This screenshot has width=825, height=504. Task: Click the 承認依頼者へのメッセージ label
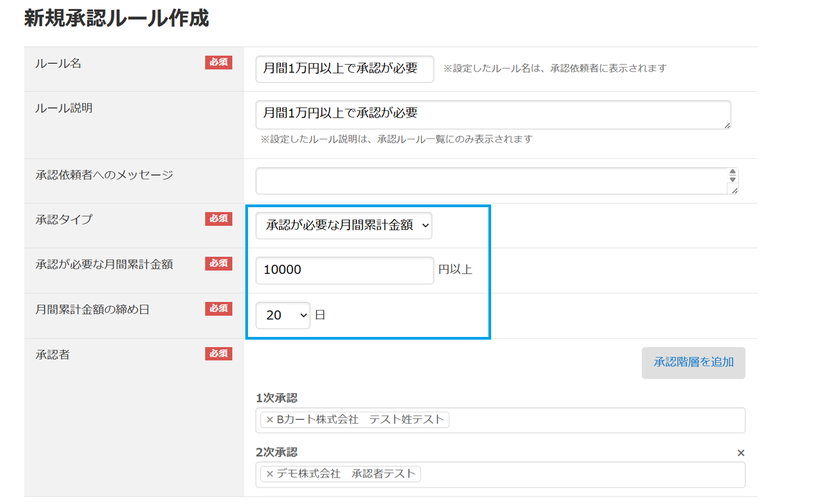[x=104, y=175]
